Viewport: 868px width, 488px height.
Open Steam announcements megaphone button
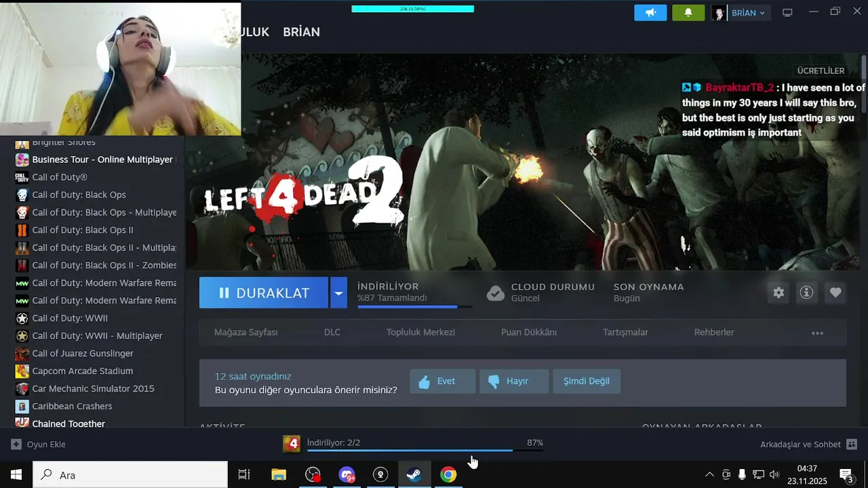coord(650,13)
